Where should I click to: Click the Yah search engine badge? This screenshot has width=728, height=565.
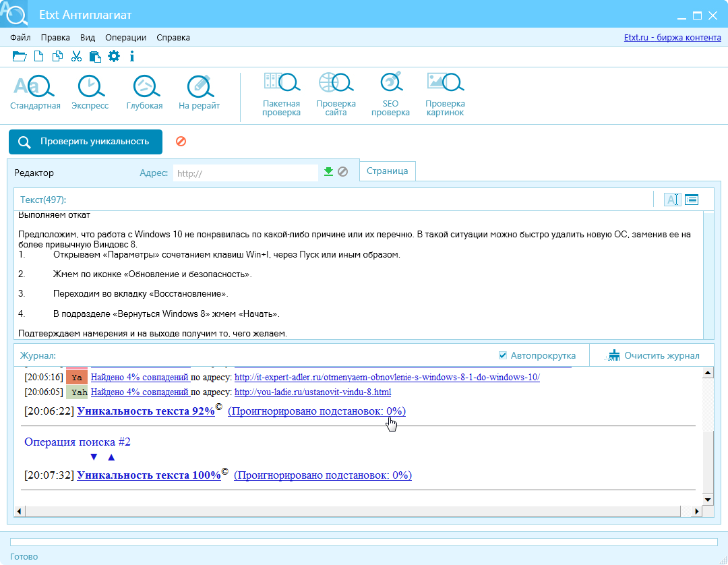point(77,392)
